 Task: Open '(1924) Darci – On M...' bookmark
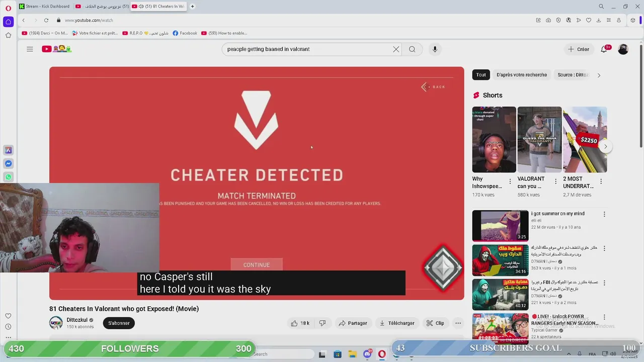coord(44,33)
